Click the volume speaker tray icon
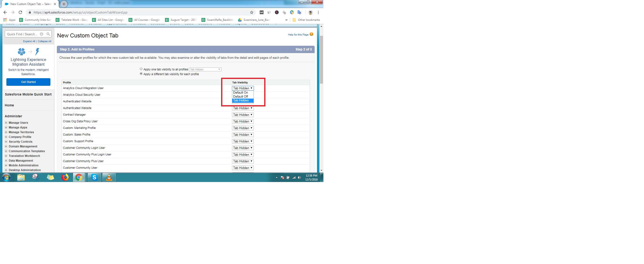The width and height of the screenshot is (644, 264). click(300, 178)
